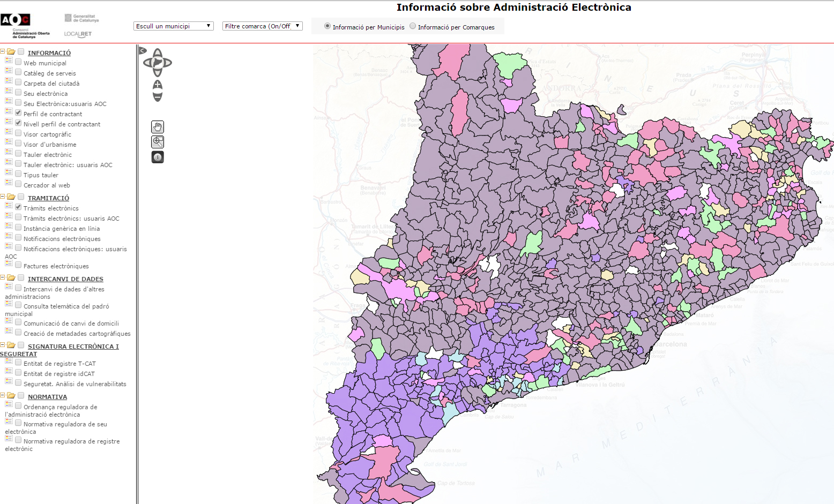
Task: Uncheck the Tràmits electrònics layer
Action: [x=18, y=207]
